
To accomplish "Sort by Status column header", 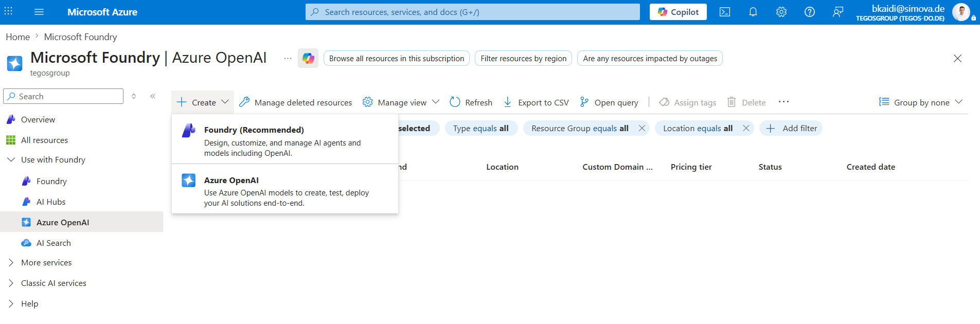I will [x=770, y=167].
